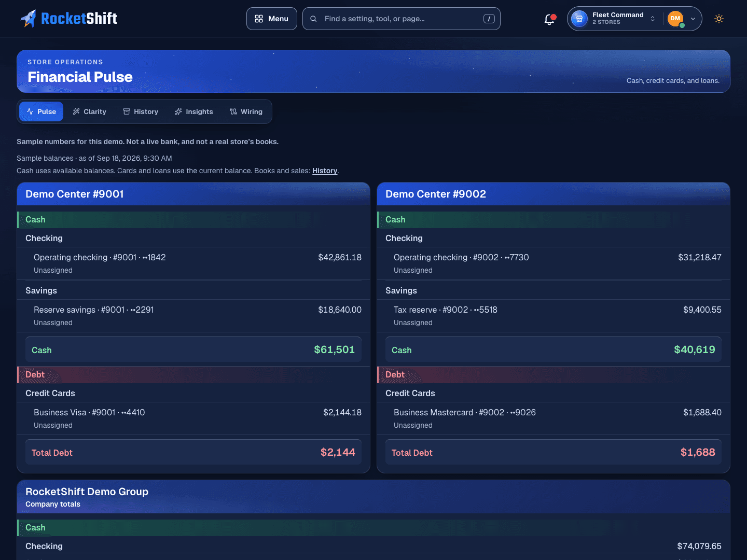Click the $18,640.00 savings balance
Viewport: 747px width, 560px height.
pos(340,310)
